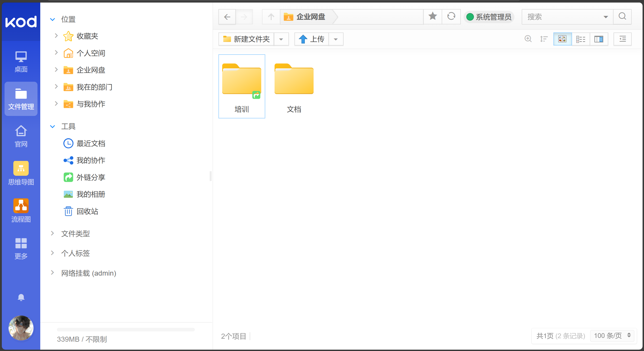Collapse the 工具 section
This screenshot has height=351, width=644.
click(53, 126)
